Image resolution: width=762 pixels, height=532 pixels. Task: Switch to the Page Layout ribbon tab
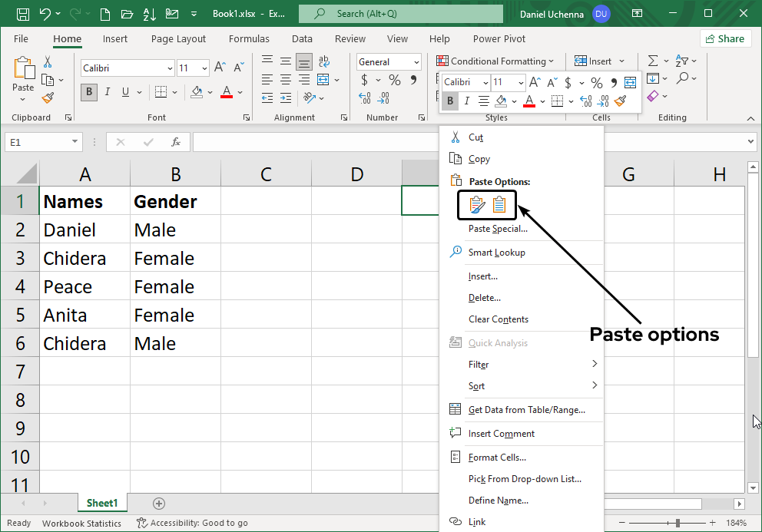[x=178, y=38]
